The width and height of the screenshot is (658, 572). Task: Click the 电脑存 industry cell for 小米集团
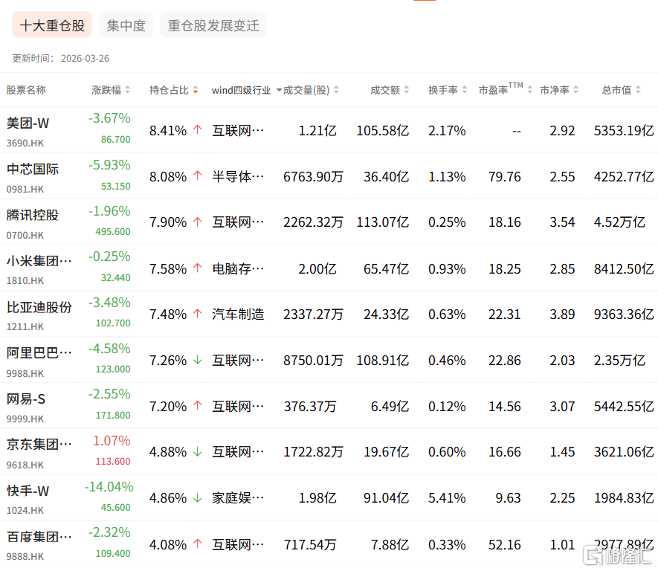point(238,269)
